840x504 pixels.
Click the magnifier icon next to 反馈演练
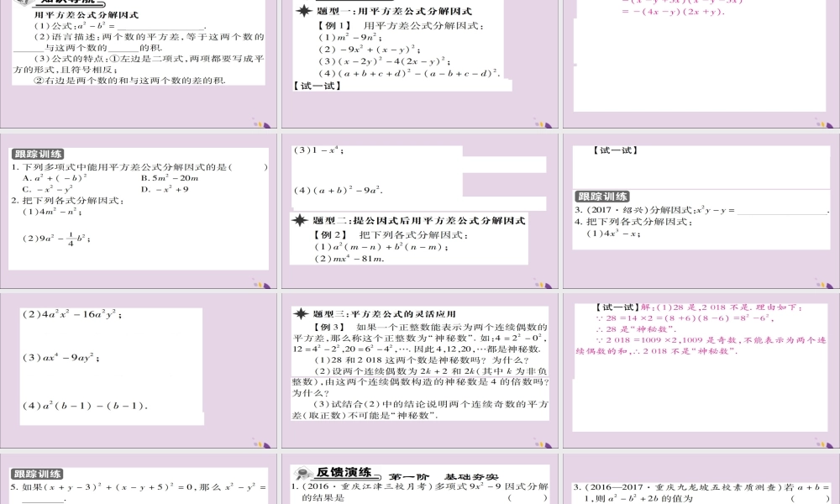pyautogui.click(x=304, y=473)
